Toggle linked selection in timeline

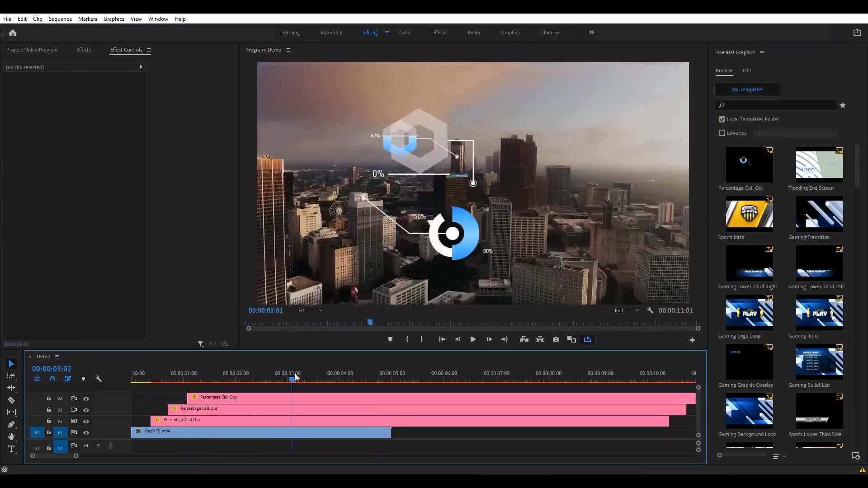68,379
